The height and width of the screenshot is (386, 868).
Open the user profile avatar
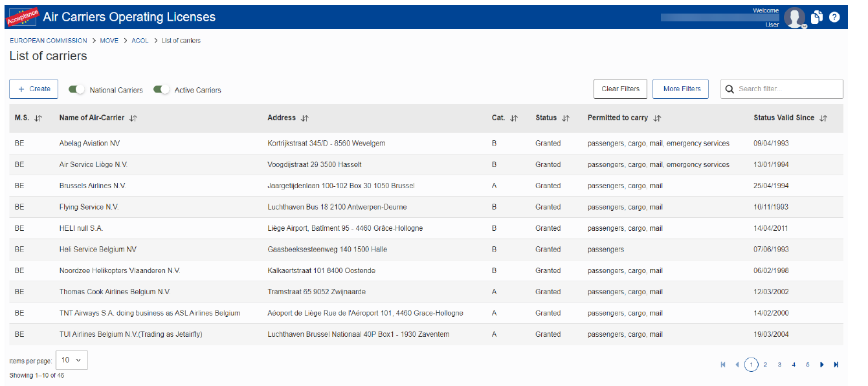(x=794, y=17)
